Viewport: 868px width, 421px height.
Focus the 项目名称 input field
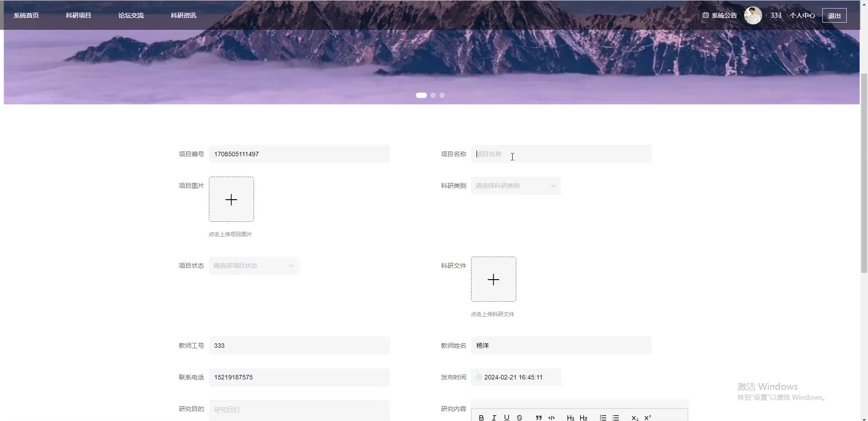pyautogui.click(x=561, y=154)
